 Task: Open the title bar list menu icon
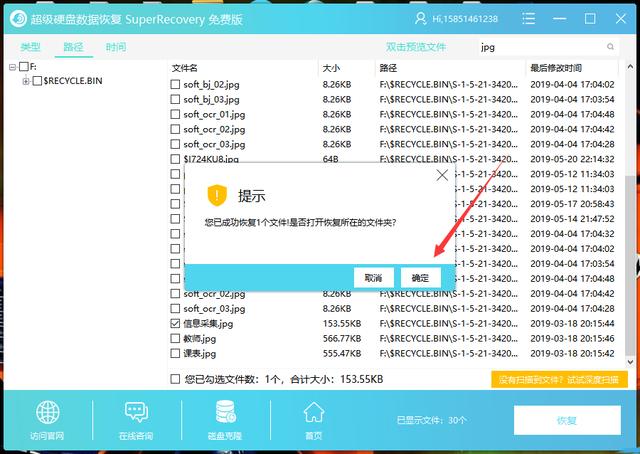528,18
